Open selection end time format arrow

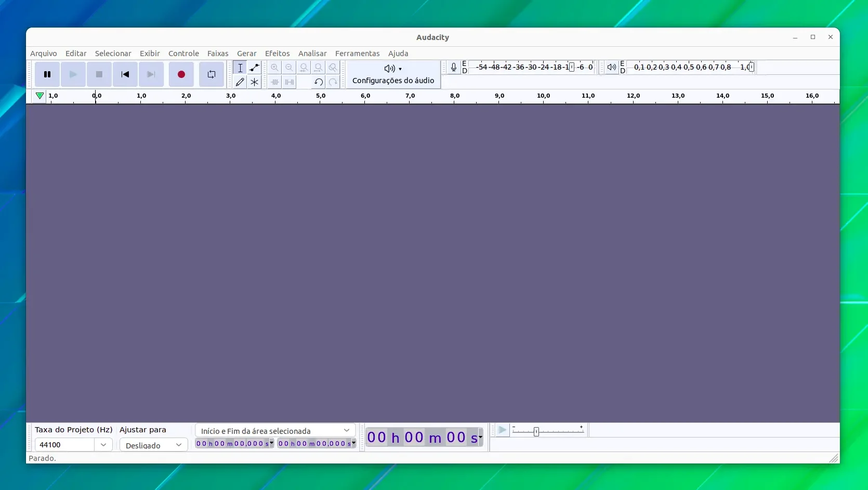[x=354, y=443]
